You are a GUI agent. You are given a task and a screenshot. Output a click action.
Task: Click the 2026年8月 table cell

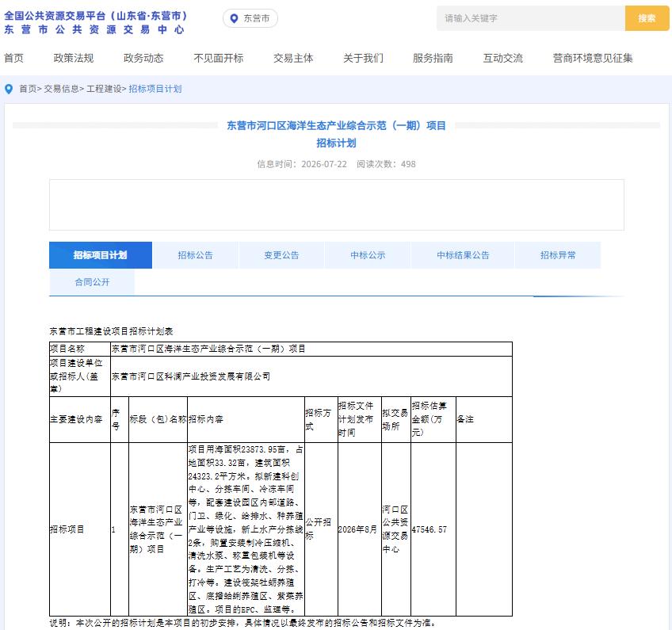pos(360,529)
